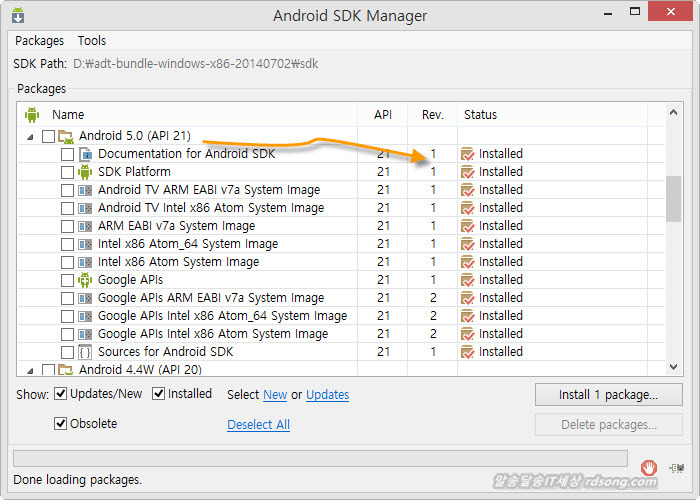Click the Android icon in Name column header
This screenshot has width=700, height=500.
point(32,114)
